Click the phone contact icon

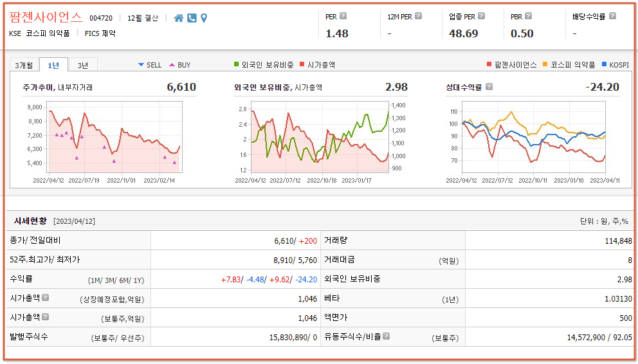coord(192,18)
